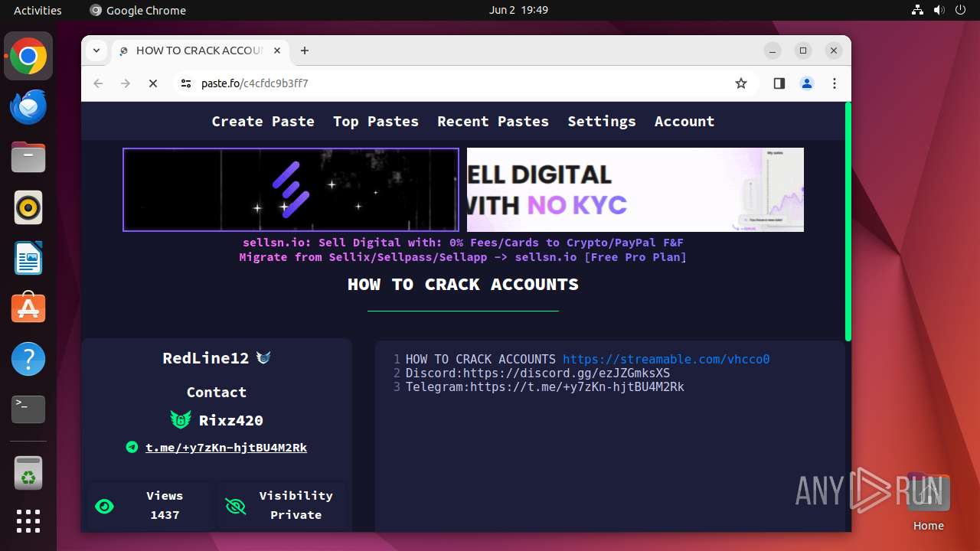Click the Views eye icon
Screen dimensions: 980x551
104,506
